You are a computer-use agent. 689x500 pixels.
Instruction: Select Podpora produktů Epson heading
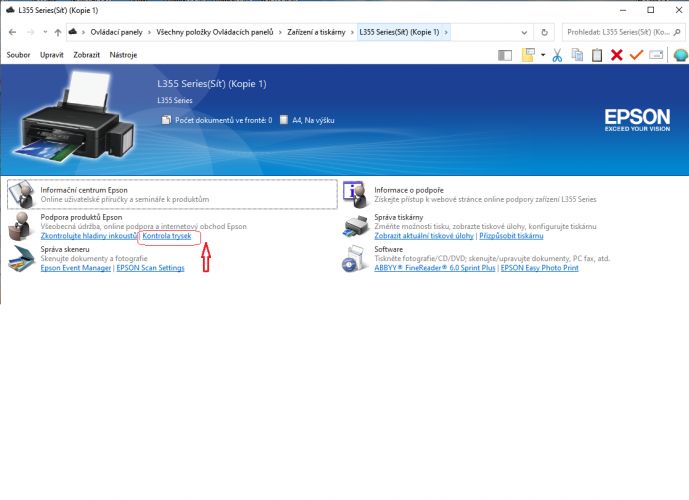[81, 217]
